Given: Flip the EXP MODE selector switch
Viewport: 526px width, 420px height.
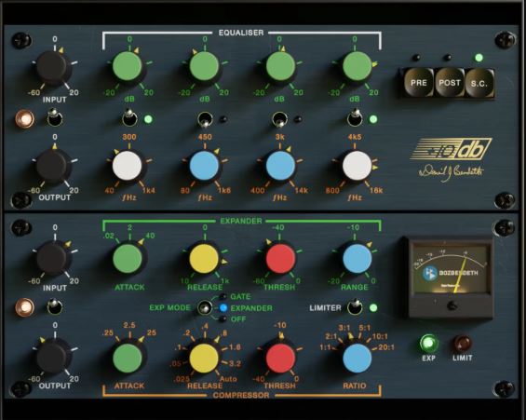Looking at the screenshot, I should [204, 307].
